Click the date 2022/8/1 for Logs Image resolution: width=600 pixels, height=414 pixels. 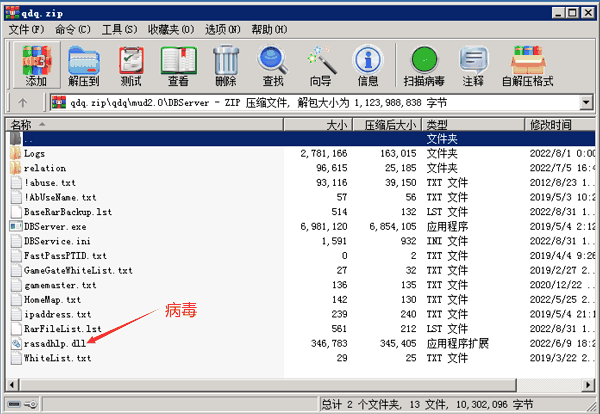562,153
